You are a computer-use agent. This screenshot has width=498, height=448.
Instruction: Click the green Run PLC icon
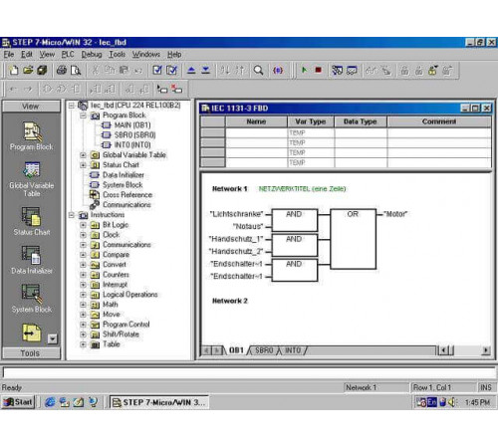pos(304,70)
